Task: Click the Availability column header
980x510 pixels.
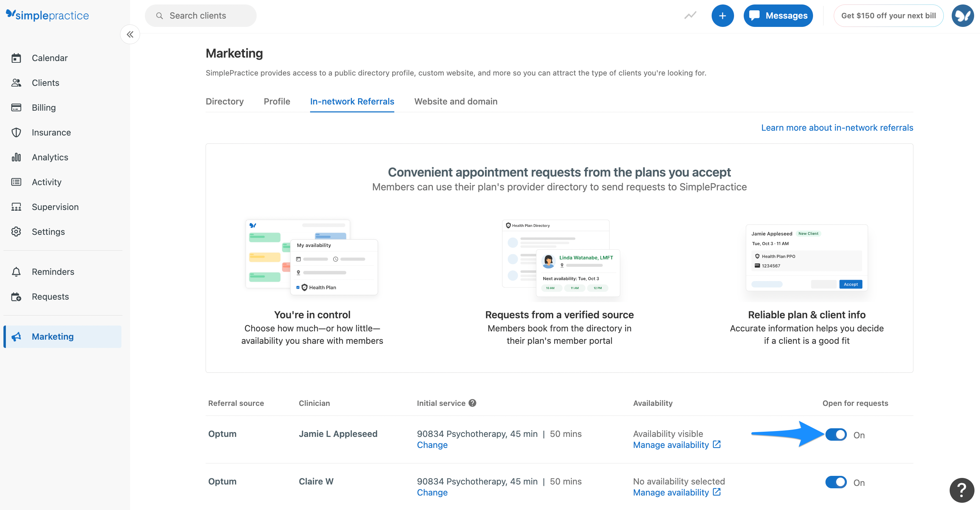Action: [x=653, y=403]
